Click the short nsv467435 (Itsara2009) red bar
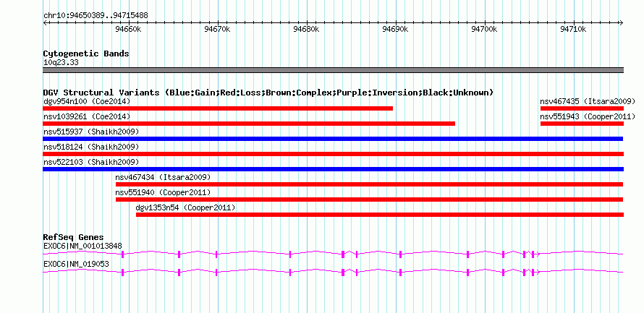Screen dimensions: 644x313 [582, 108]
